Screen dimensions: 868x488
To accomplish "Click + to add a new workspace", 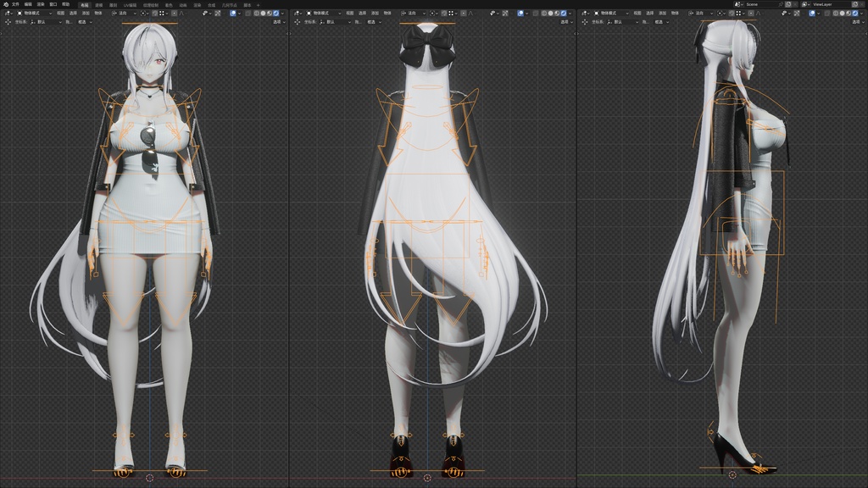I will [x=258, y=5].
